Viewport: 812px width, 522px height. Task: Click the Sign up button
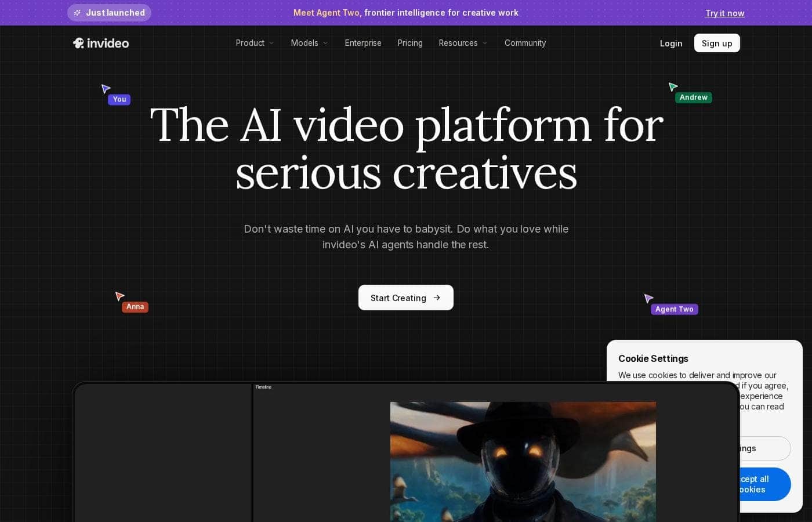point(717,43)
